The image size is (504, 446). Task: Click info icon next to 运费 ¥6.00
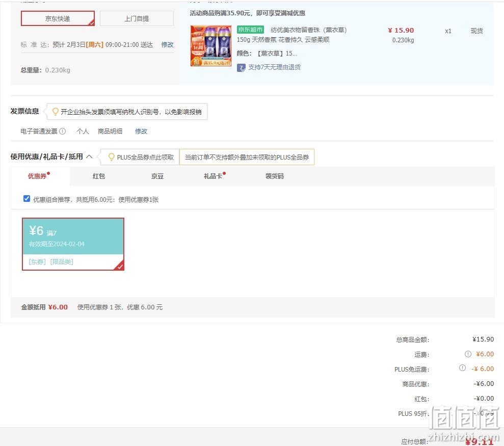(x=468, y=354)
